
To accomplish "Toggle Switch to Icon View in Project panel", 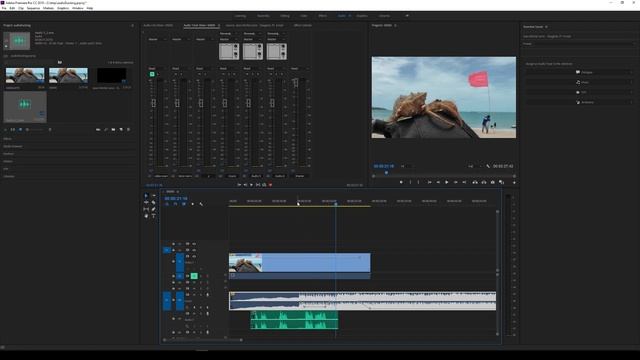I will click(x=20, y=129).
